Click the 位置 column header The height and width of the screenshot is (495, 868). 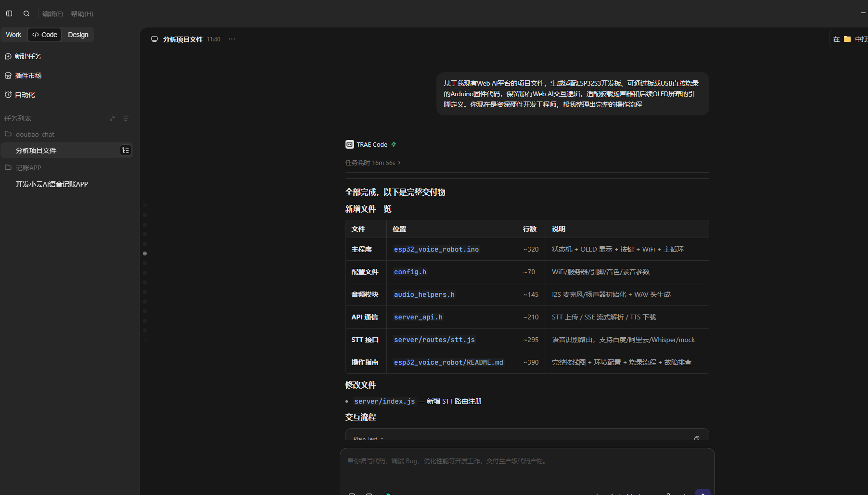399,229
